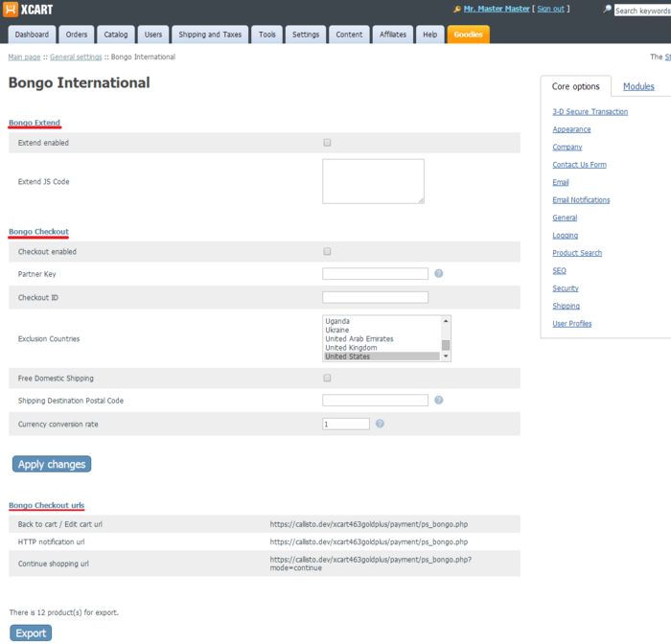Open the Shipping and Taxes menu
The width and height of the screenshot is (671, 644).
[x=210, y=34]
